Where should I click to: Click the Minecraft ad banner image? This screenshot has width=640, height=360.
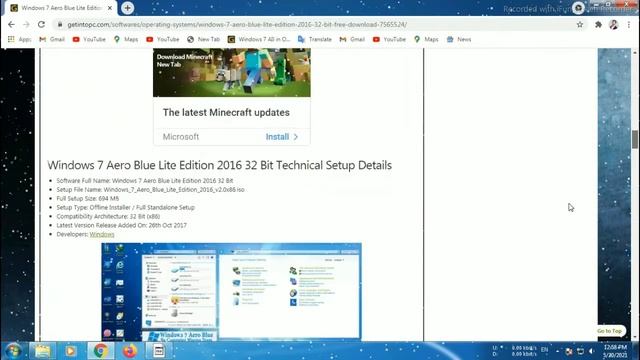point(231,73)
